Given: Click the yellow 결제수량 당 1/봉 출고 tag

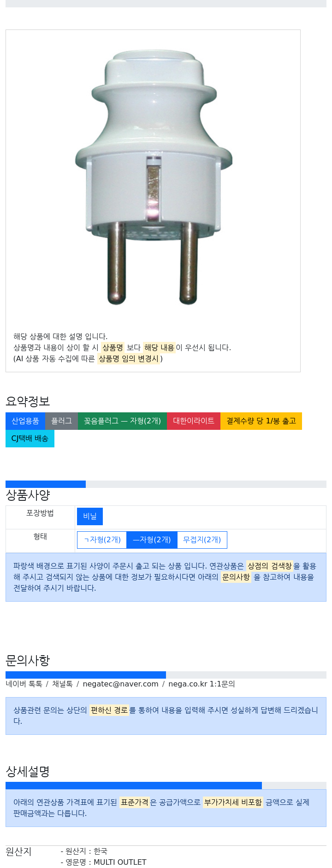Looking at the screenshot, I should click(x=261, y=421).
